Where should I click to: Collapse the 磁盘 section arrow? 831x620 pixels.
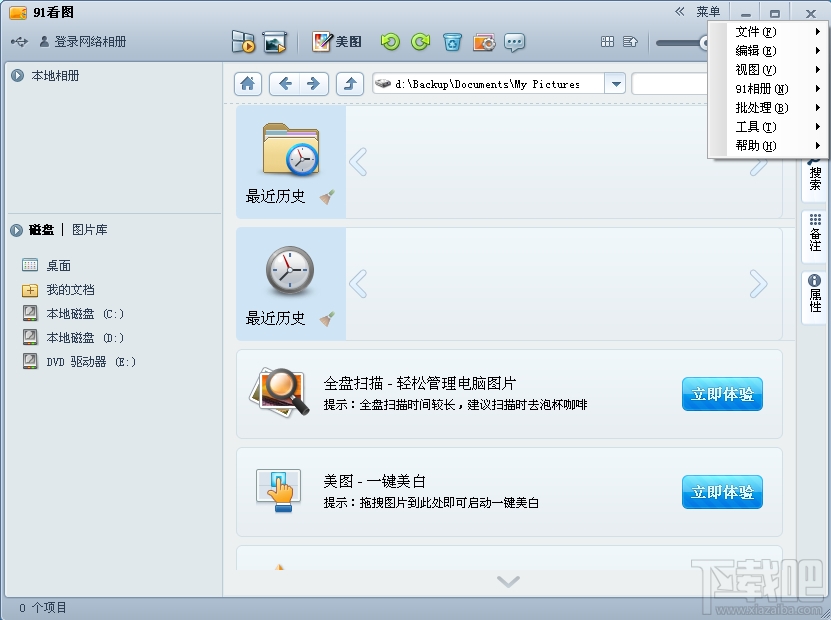coord(16,230)
